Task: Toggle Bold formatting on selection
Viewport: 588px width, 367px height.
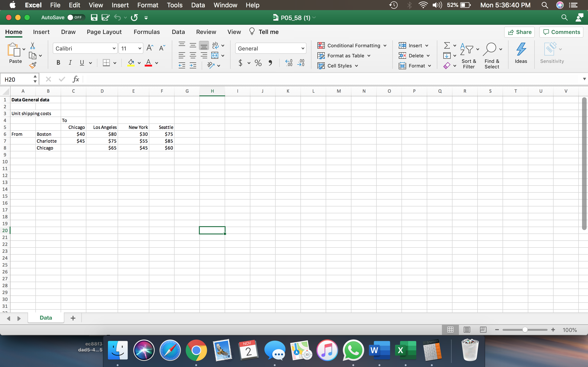Action: [58, 62]
